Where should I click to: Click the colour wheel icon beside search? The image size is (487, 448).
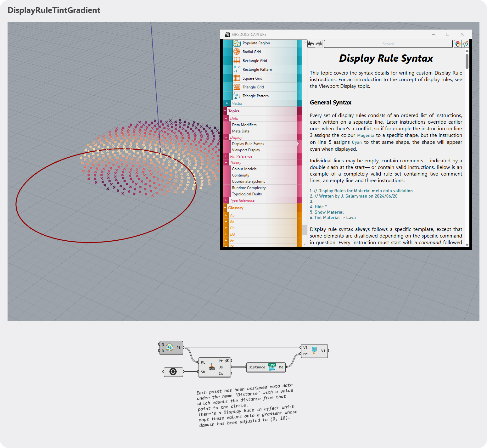pos(458,44)
